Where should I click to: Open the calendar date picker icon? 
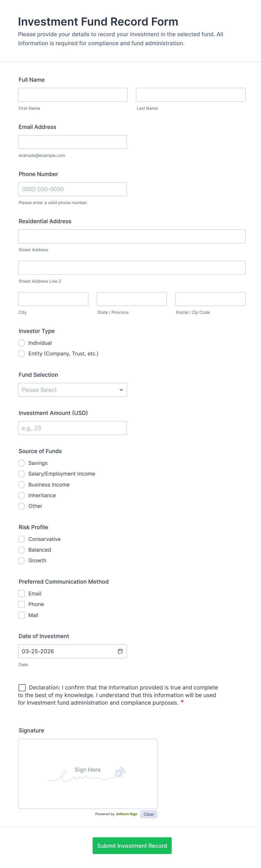[120, 651]
